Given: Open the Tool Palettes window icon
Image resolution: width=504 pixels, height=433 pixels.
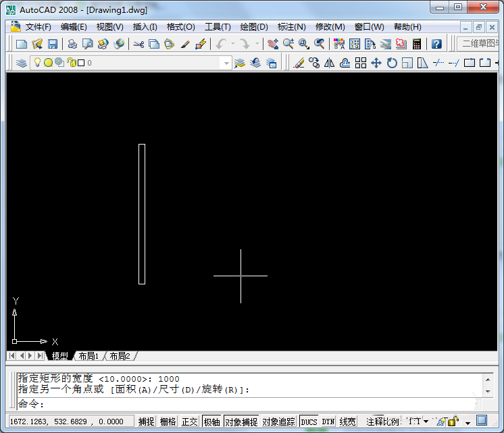Looking at the screenshot, I should 370,44.
